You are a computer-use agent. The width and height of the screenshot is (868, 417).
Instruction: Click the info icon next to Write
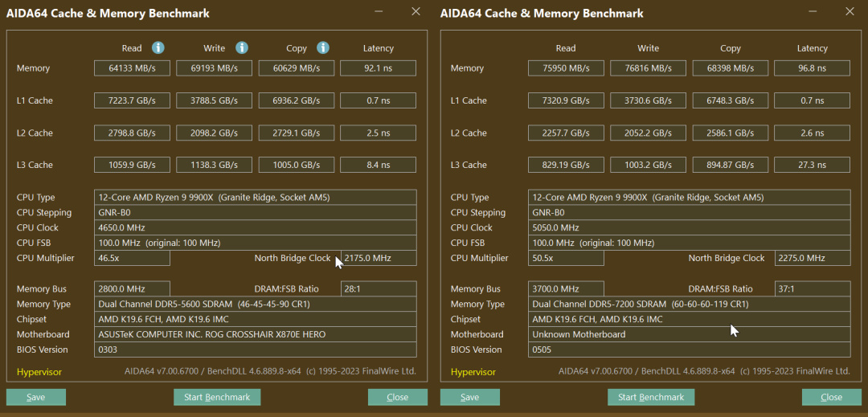[241, 48]
